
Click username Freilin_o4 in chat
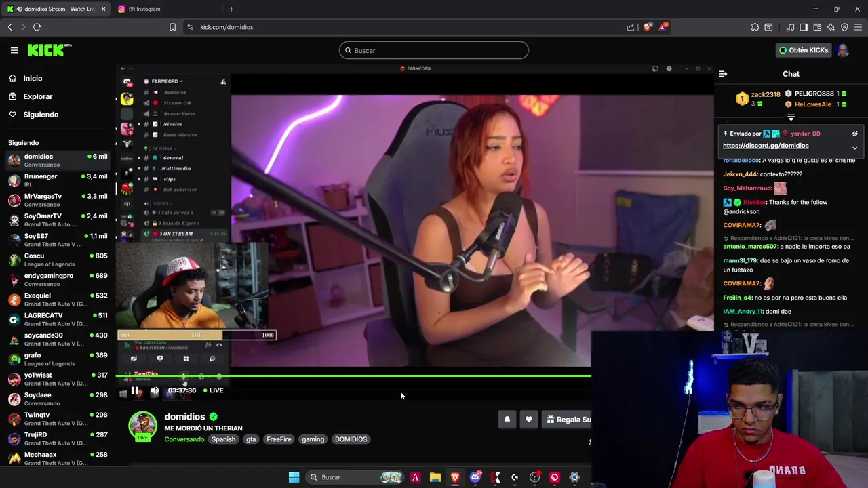[x=738, y=298]
